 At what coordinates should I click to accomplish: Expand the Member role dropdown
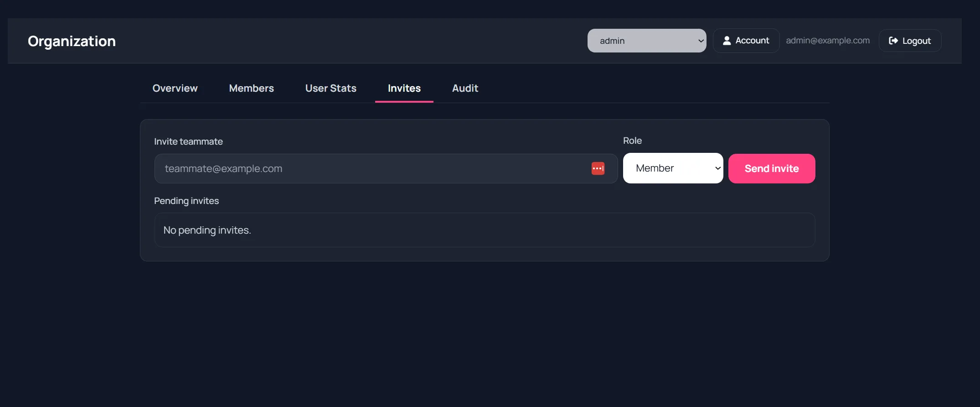click(x=672, y=168)
